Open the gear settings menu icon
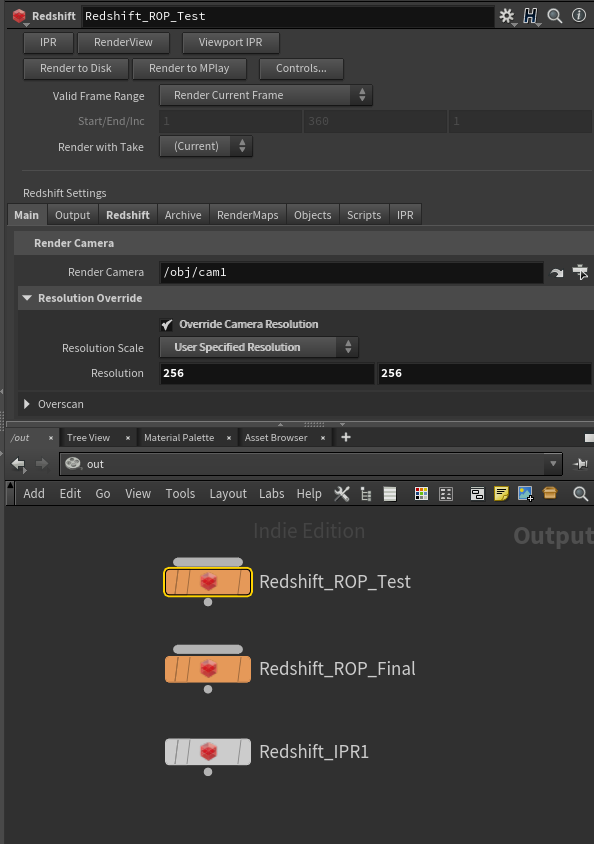This screenshot has width=594, height=844. pos(506,16)
